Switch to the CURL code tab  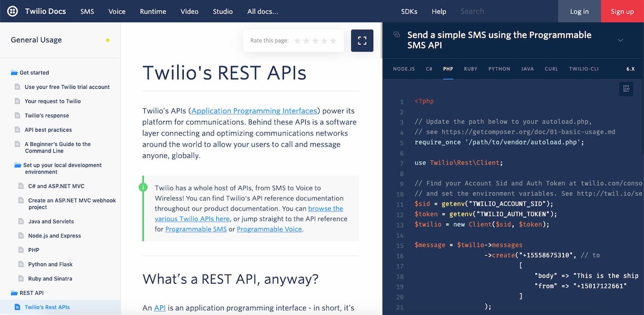click(551, 69)
